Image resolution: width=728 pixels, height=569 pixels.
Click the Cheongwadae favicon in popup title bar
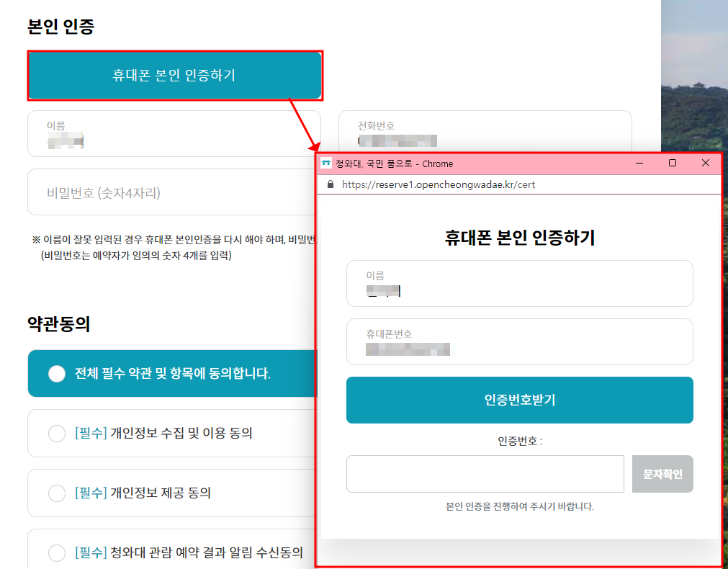click(x=327, y=163)
